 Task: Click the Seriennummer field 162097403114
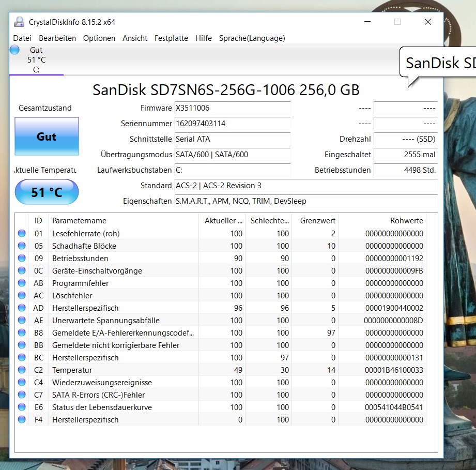click(x=233, y=124)
